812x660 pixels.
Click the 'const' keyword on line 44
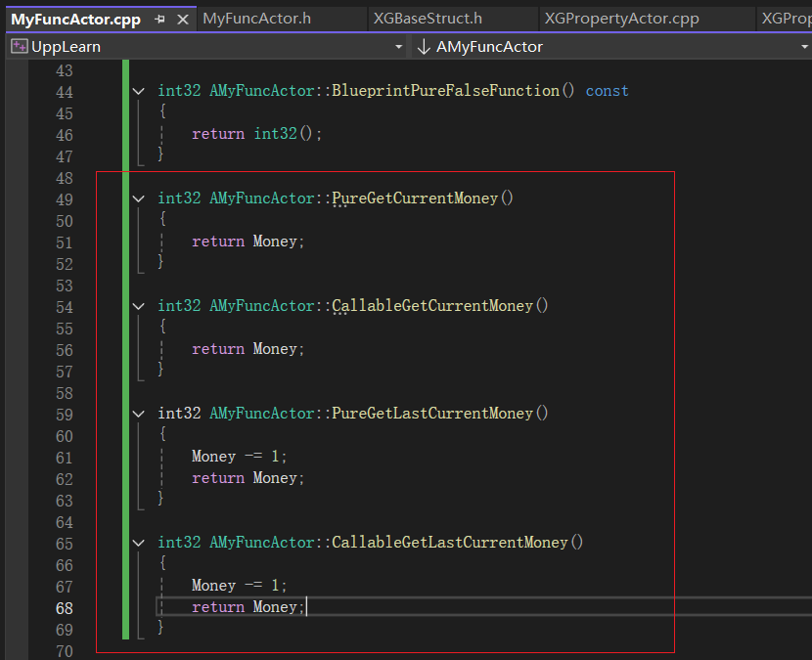click(607, 91)
